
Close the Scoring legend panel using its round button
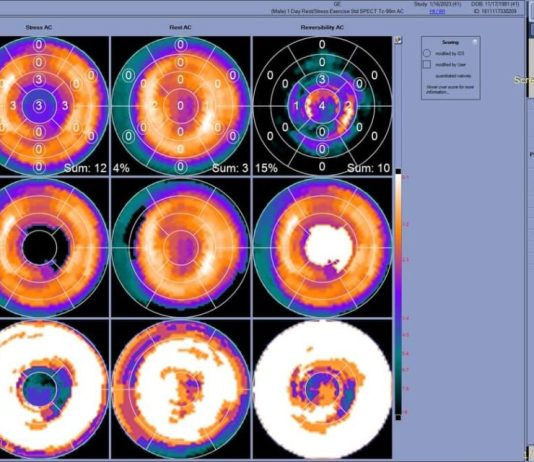475,42
